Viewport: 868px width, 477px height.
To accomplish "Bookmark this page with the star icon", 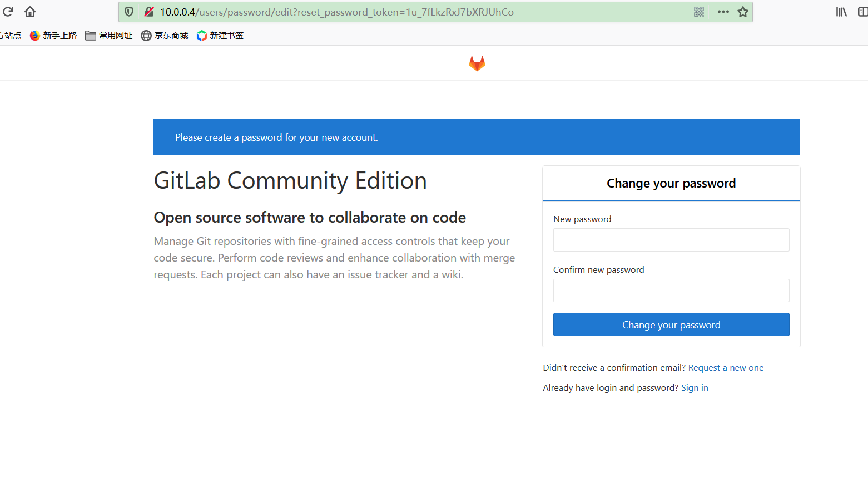I will [x=743, y=12].
